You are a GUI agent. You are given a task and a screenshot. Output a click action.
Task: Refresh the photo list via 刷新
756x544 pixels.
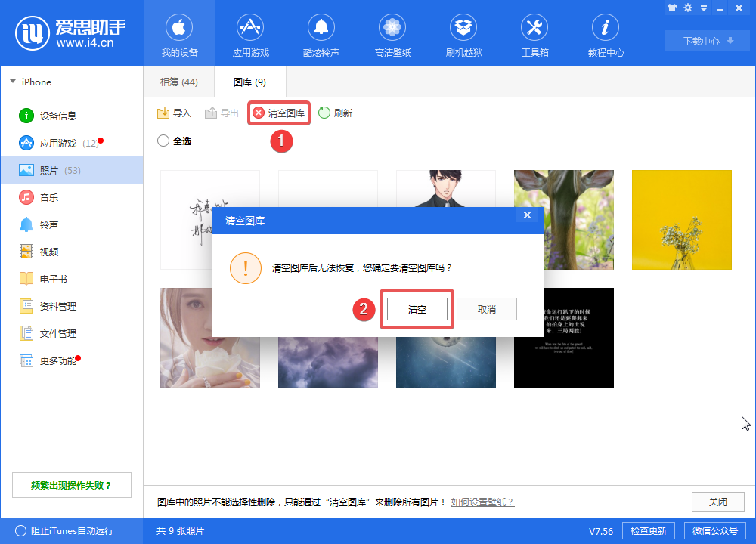[x=336, y=113]
